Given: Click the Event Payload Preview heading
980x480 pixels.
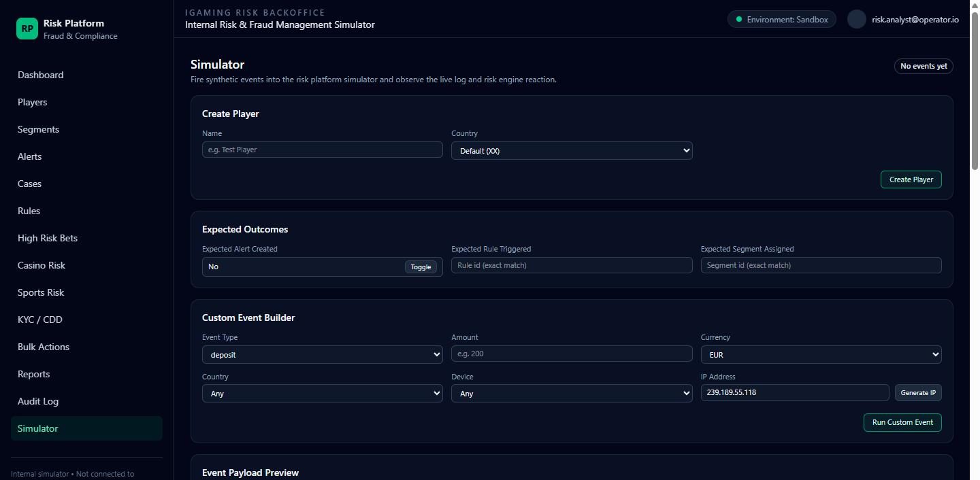Looking at the screenshot, I should (x=250, y=473).
